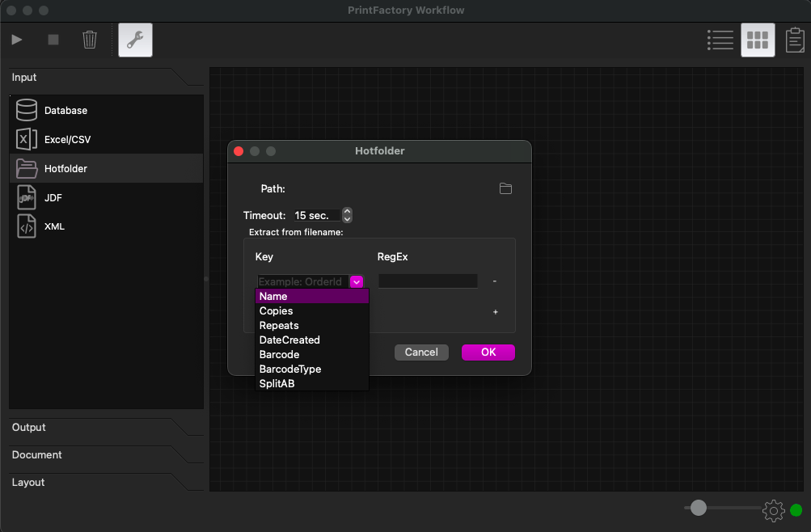
Task: Select the Hotfolder input icon
Action: pos(27,168)
